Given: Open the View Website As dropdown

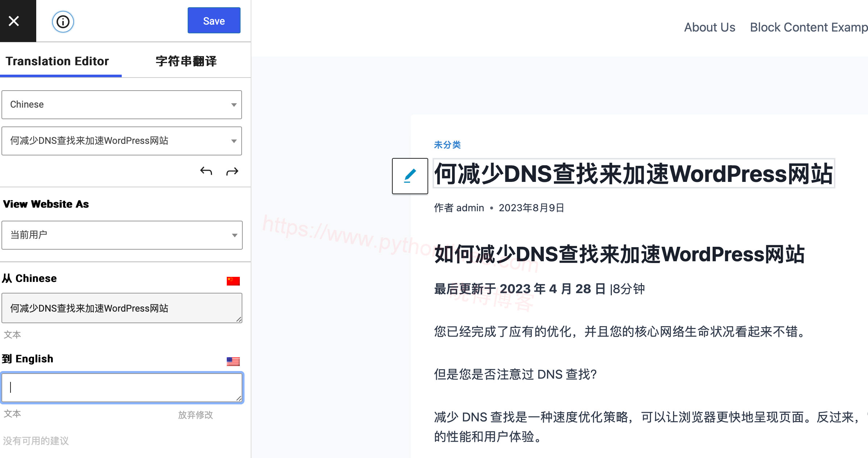Looking at the screenshot, I should coord(122,235).
